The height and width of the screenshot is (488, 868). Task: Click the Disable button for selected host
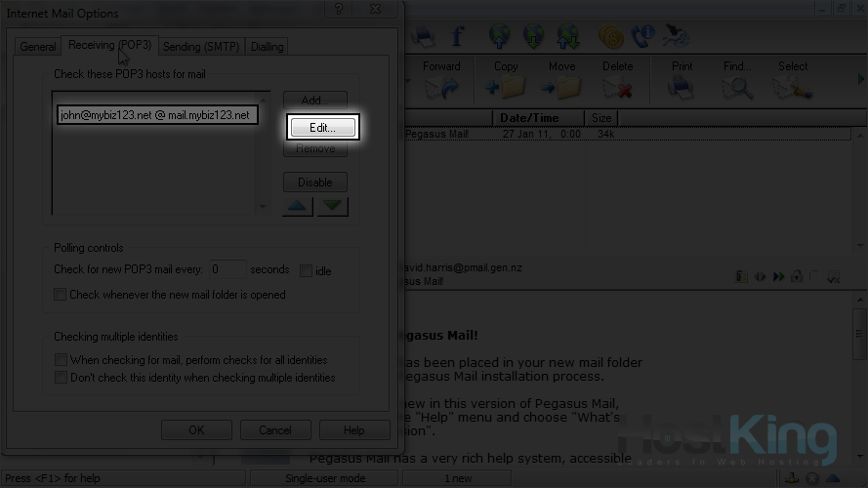[x=315, y=183]
